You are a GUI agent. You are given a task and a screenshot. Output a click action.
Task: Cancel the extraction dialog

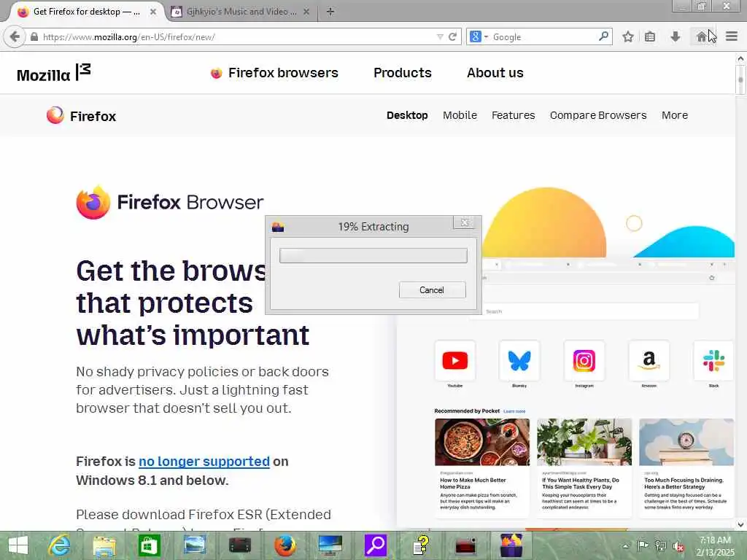pos(432,290)
